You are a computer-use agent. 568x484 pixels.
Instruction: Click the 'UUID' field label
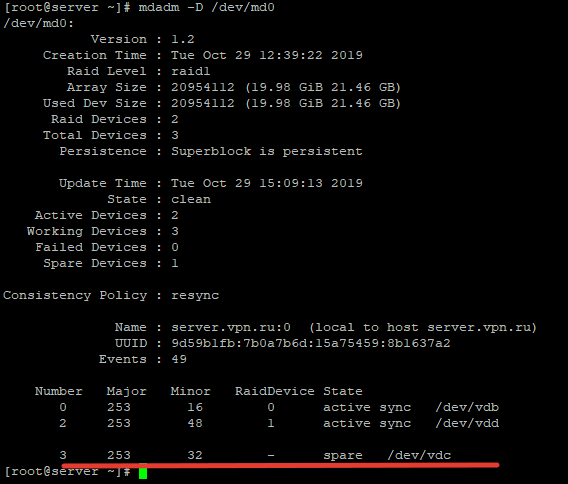tap(131, 343)
